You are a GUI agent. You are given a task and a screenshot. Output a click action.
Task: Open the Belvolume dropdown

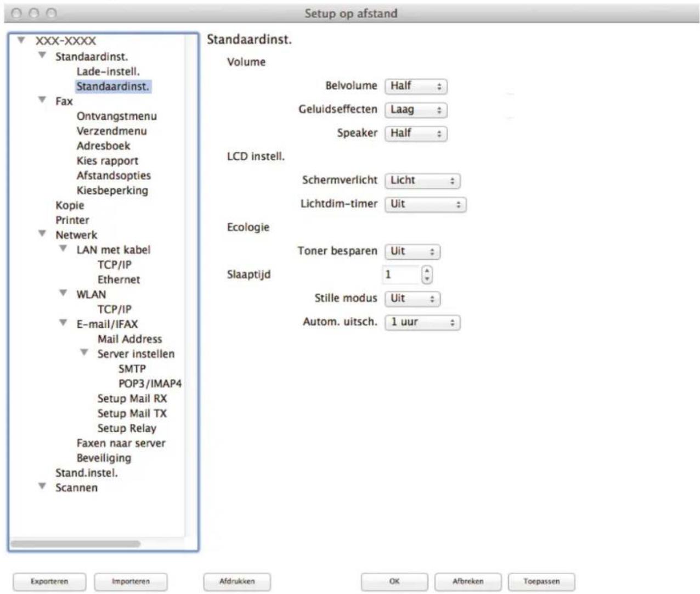tap(416, 86)
